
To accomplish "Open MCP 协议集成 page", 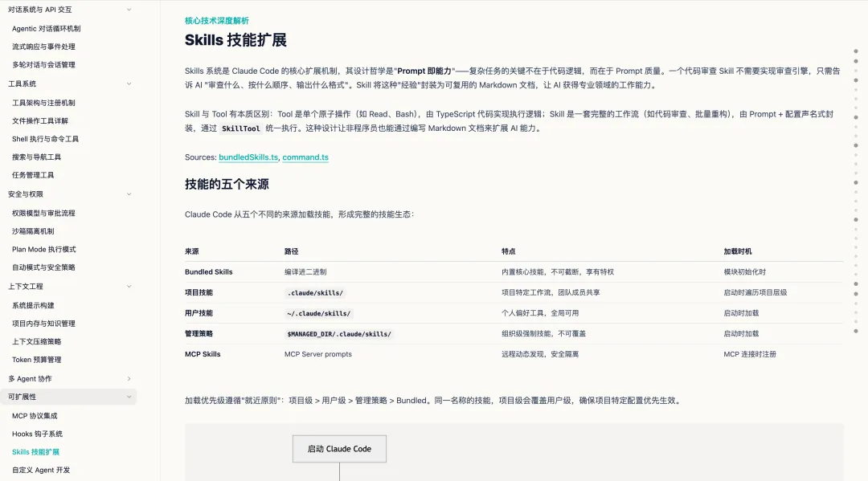I will [x=35, y=416].
